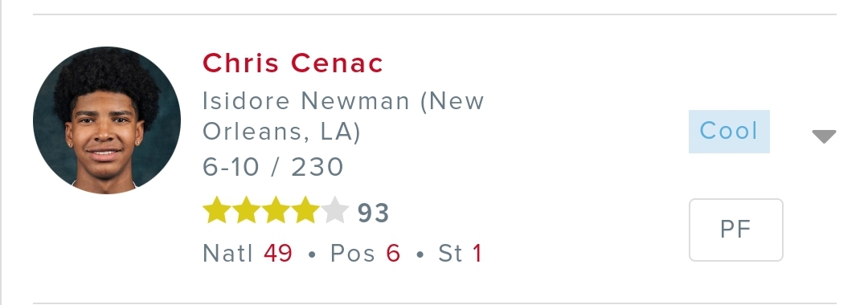Screen dimensions: 868x305
Task: Click the Isidore Newman school name
Action: coord(306,101)
